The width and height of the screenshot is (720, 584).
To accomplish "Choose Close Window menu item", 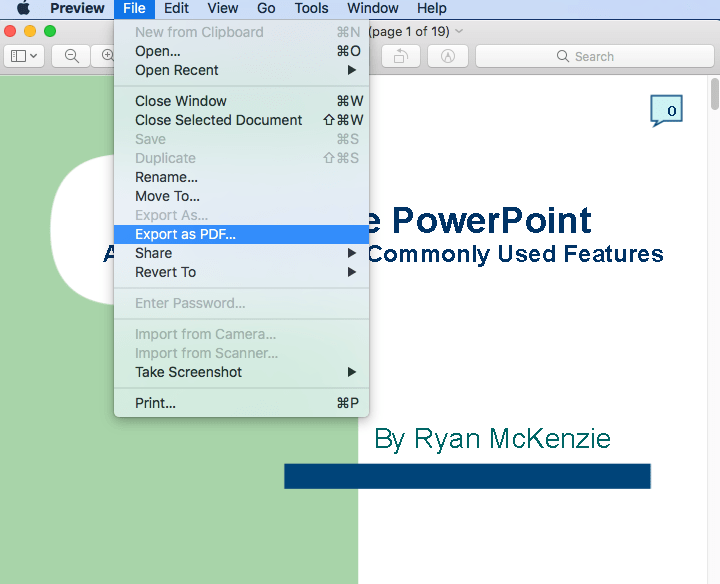I will click(181, 101).
